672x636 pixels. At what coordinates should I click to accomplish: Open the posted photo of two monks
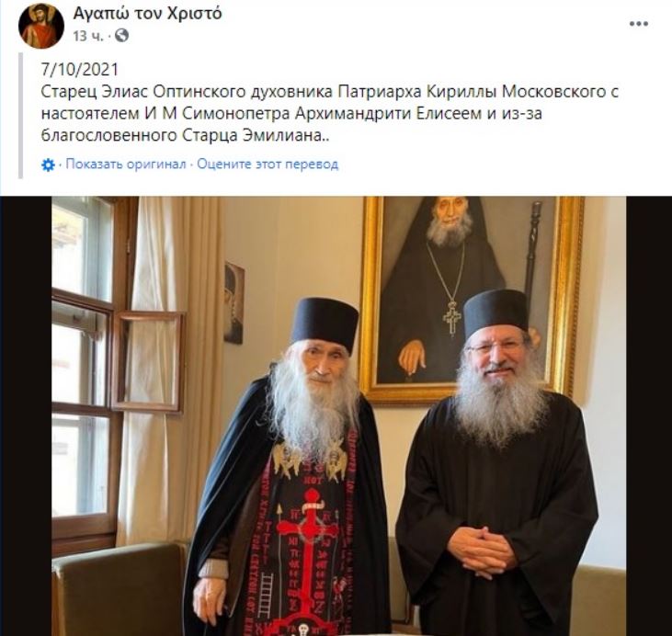(x=338, y=416)
